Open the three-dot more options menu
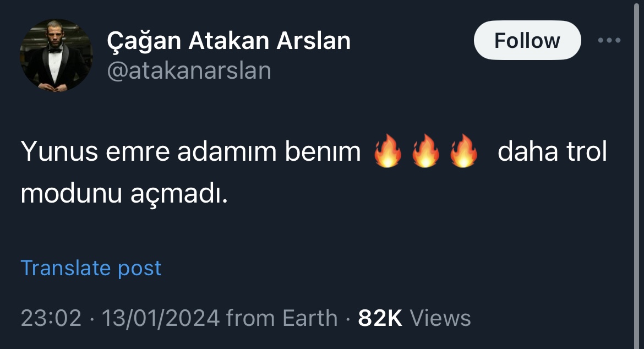 click(609, 40)
